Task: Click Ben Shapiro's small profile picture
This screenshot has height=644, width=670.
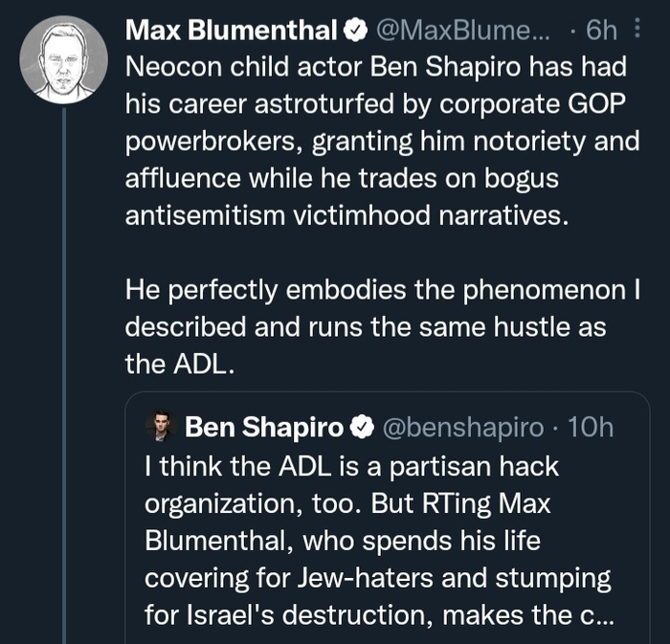Action: pos(161,428)
